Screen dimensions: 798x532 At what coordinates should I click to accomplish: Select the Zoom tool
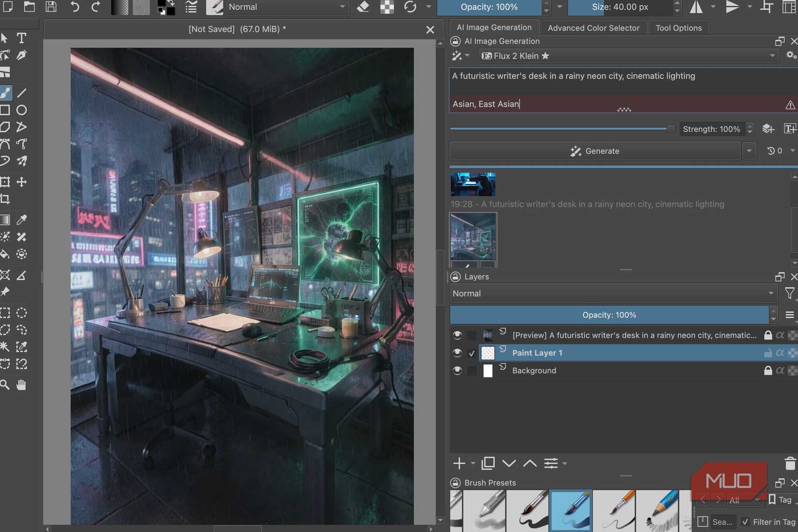5,384
